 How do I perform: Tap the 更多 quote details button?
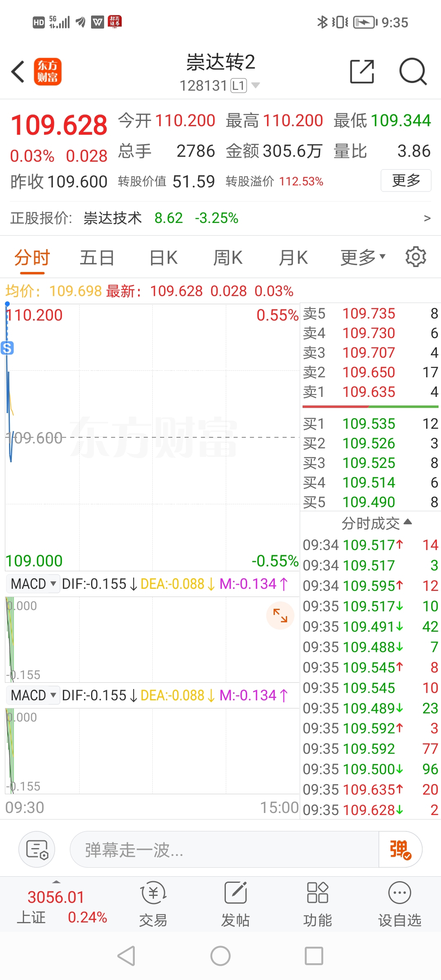(406, 180)
